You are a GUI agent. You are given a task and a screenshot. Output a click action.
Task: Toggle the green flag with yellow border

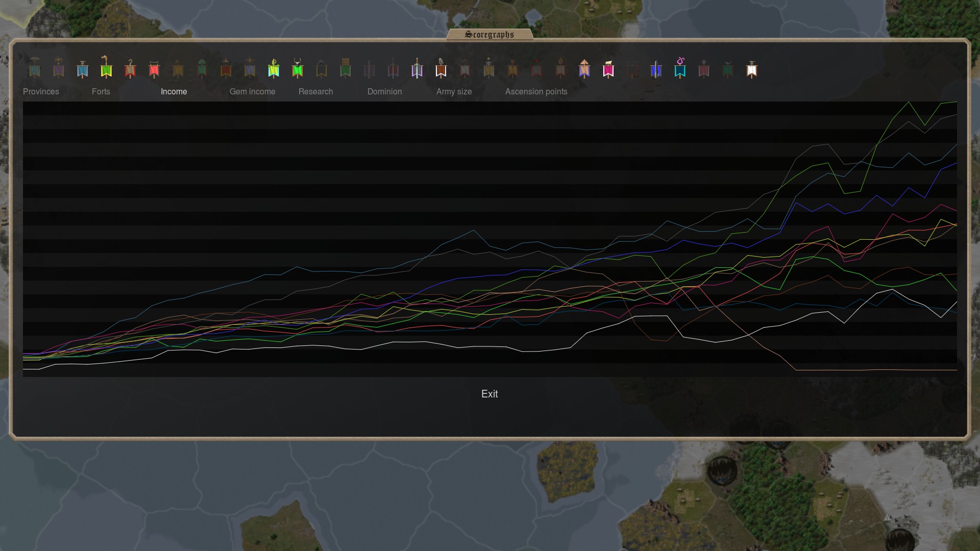(106, 67)
